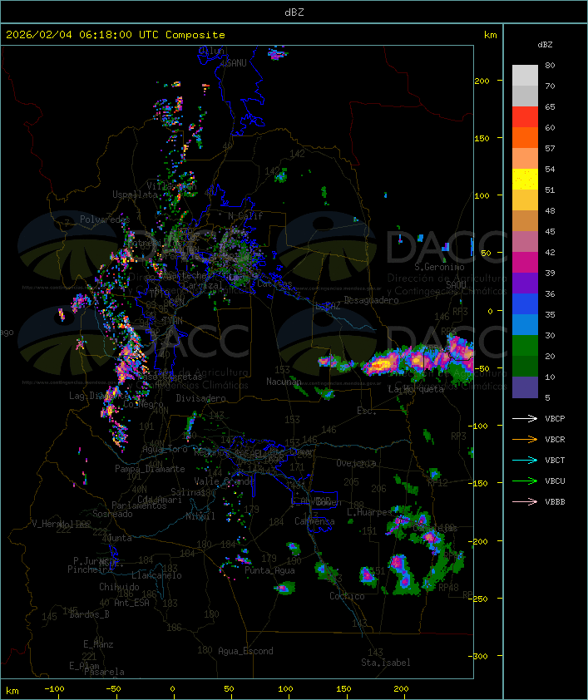The height and width of the screenshot is (700, 588).
Task: Click the Nihuil place label
Action: point(200,516)
